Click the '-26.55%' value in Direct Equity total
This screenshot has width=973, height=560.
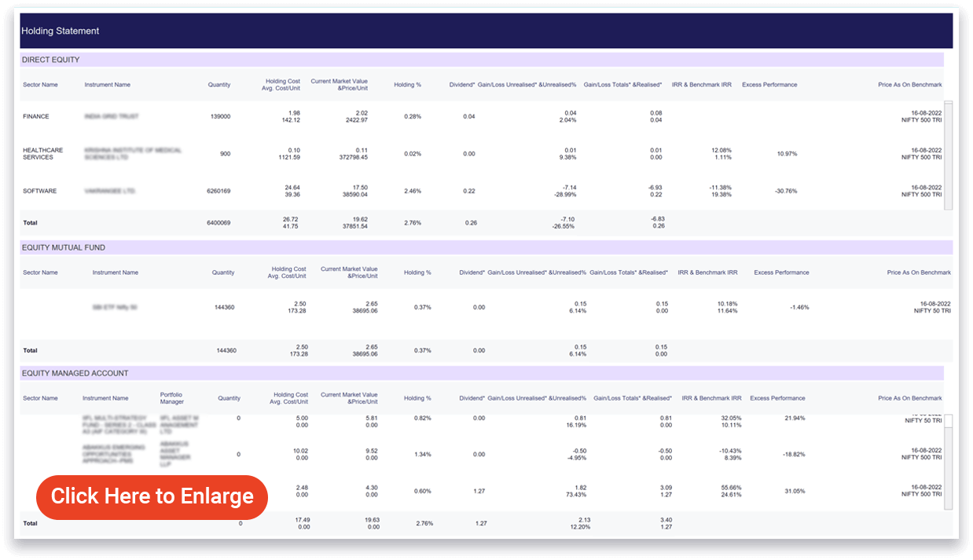(x=565, y=227)
